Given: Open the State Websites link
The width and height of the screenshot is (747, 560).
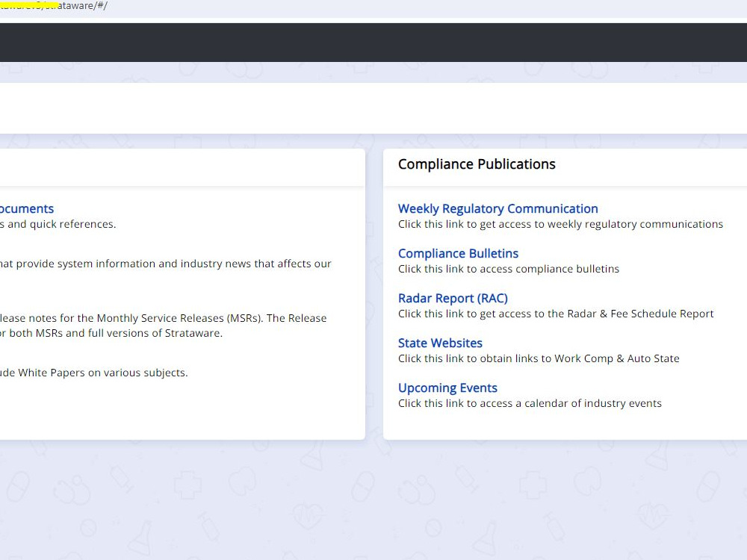Looking at the screenshot, I should pos(440,343).
